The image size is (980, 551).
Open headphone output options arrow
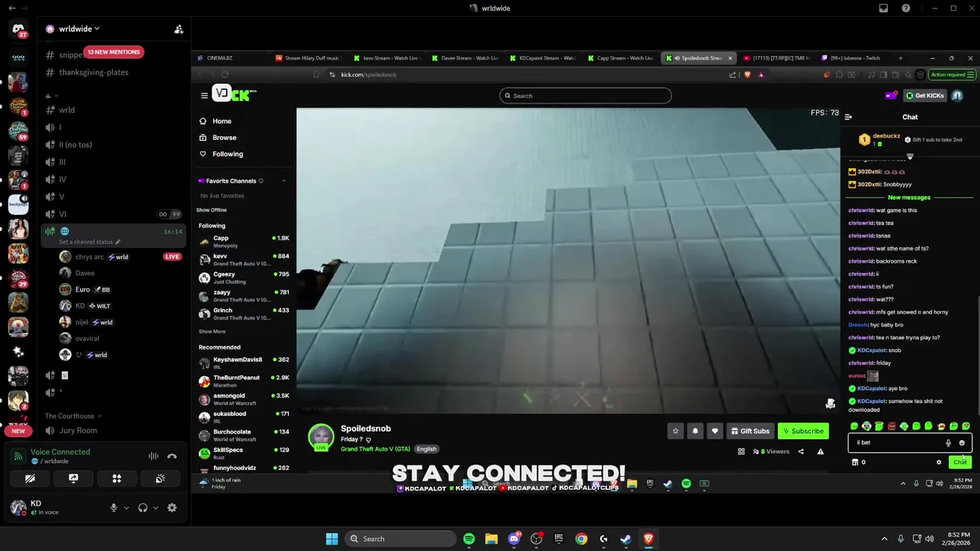[x=155, y=507]
